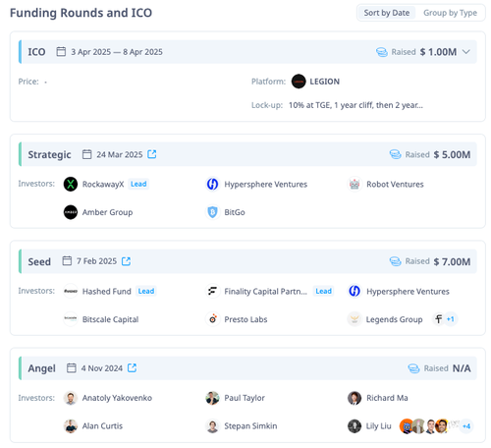Open the Finality Capital Partners investor link
Viewport: 491px width, 448px height.
click(x=265, y=291)
